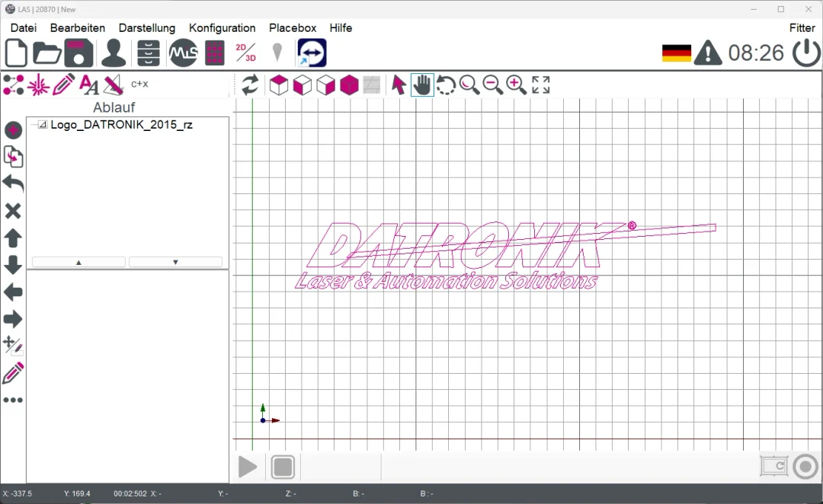Select Logo_DATRONIK_2015_rz in the Ablauf tree
Viewport: 823px width, 504px height.
click(x=121, y=125)
